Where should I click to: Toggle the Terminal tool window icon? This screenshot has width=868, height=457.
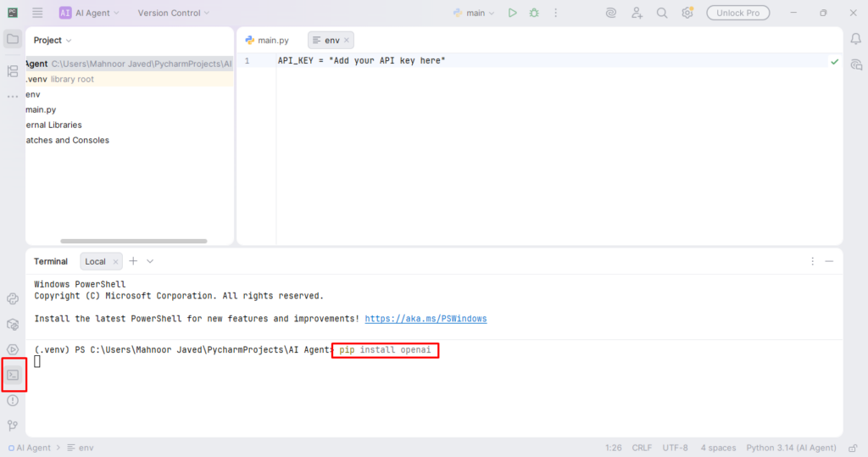click(13, 375)
